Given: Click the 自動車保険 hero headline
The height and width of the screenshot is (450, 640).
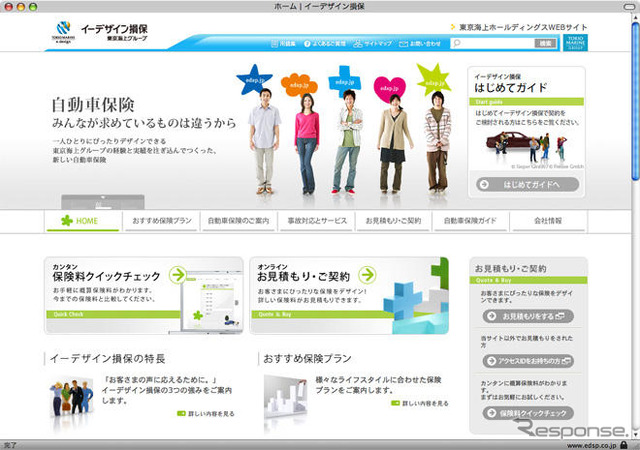Looking at the screenshot, I should [x=93, y=105].
